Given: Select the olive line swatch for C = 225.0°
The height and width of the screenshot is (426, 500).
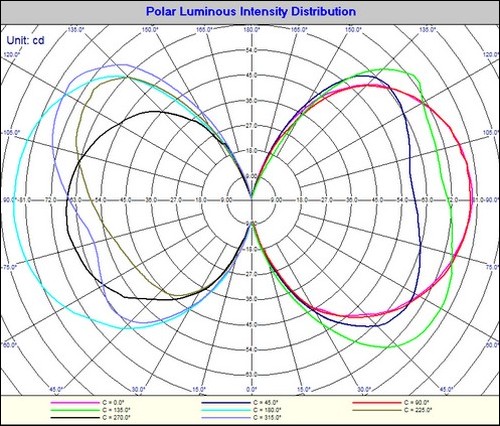Looking at the screenshot, I should 377,410.
